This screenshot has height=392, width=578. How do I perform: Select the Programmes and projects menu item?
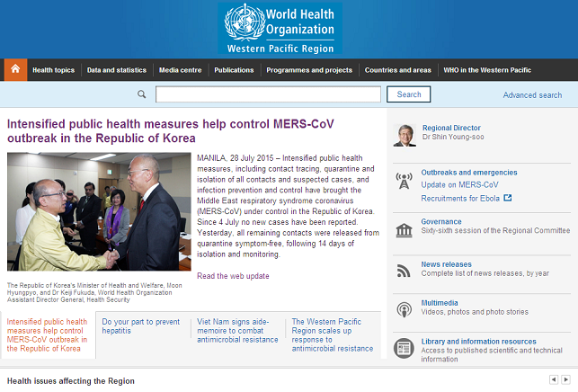click(308, 70)
